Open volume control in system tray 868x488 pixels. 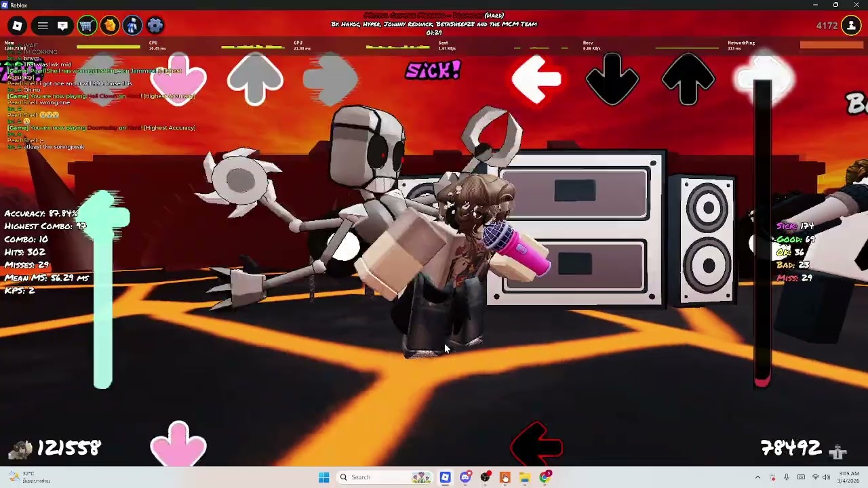click(x=827, y=477)
